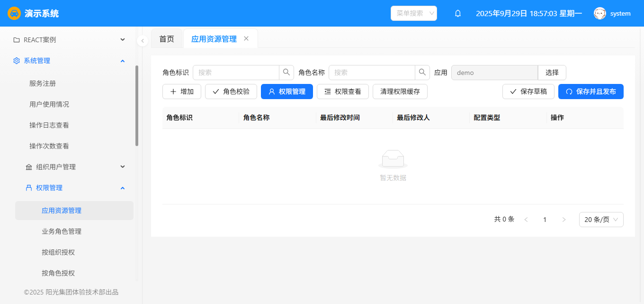This screenshot has width=644, height=304.
Task: Switch to the 首页 tab
Action: tap(166, 39)
